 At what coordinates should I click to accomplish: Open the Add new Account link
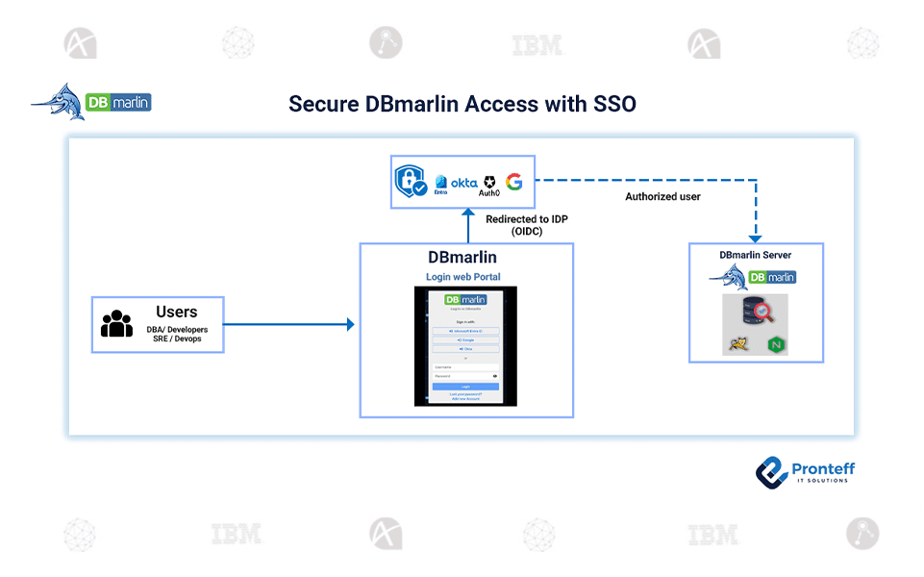point(465,399)
